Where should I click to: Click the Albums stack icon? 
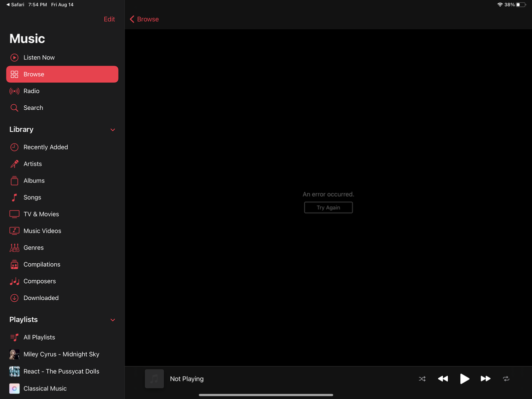pos(14,181)
